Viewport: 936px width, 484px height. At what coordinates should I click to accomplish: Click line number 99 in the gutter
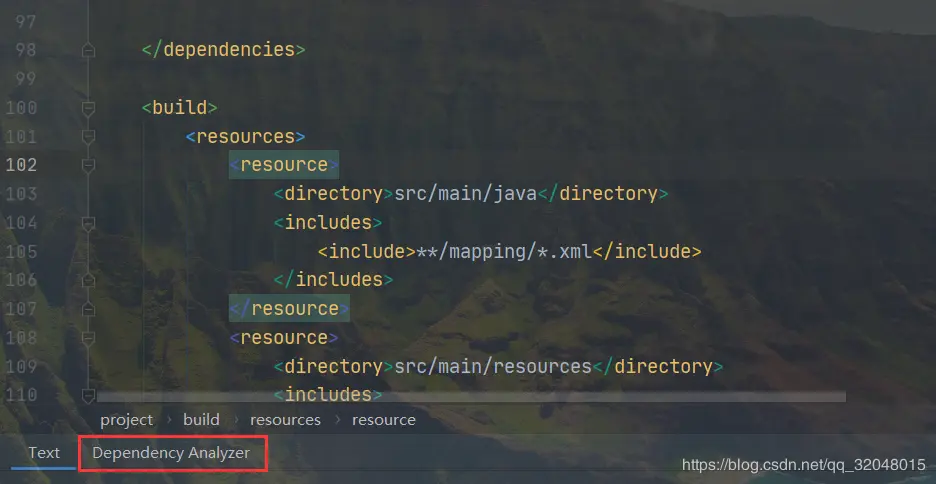coord(26,79)
